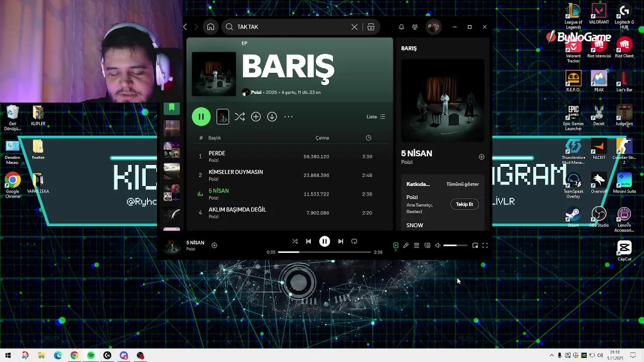The height and width of the screenshot is (362, 644).
Task: Select the Google Chrome desktop shortcut
Action: click(13, 186)
